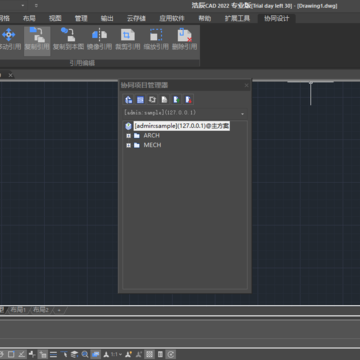Open the 管理 ribbon tab
360x360 pixels.
pos(81,18)
